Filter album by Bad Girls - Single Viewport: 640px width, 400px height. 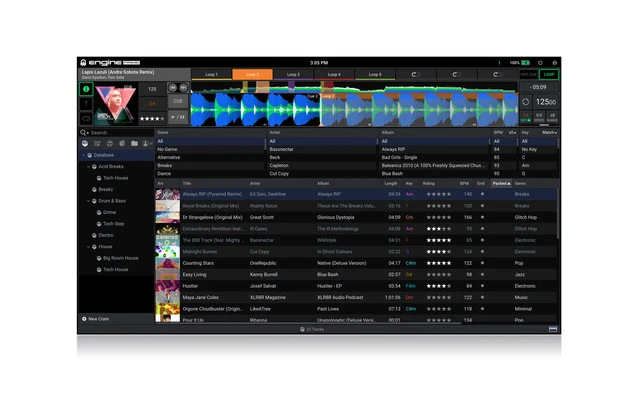click(434, 157)
